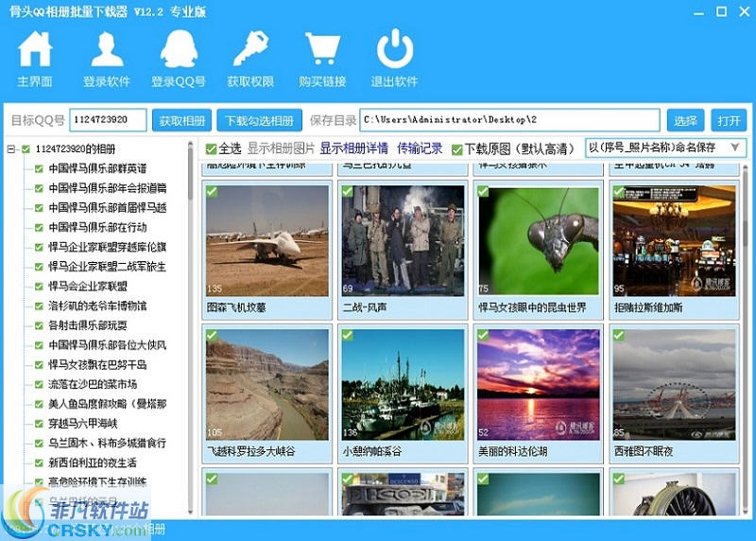
Task: Open the 二战-风声 album thumbnail
Action: 404,241
